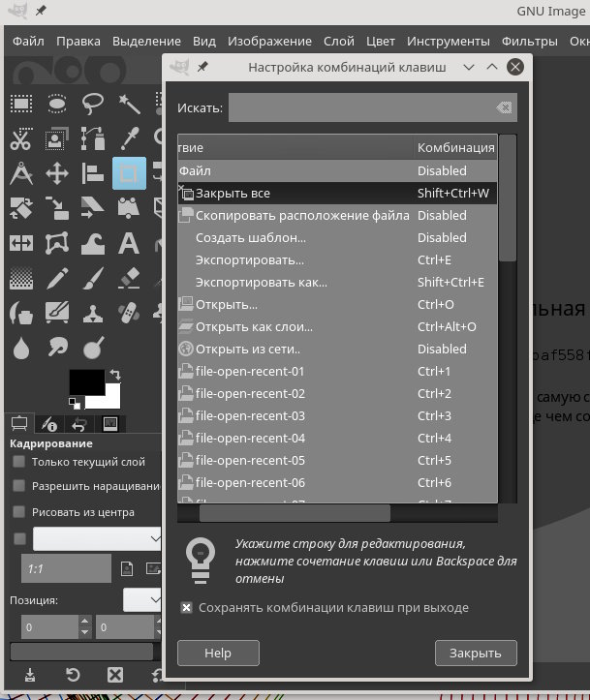Screen dimensions: 590x700
Task: Select the Shear tool
Action: point(92,208)
